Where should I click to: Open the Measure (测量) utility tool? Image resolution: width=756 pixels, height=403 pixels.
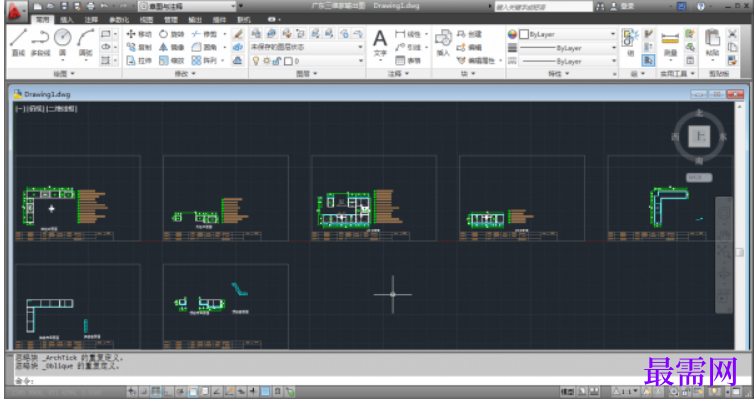coord(670,43)
